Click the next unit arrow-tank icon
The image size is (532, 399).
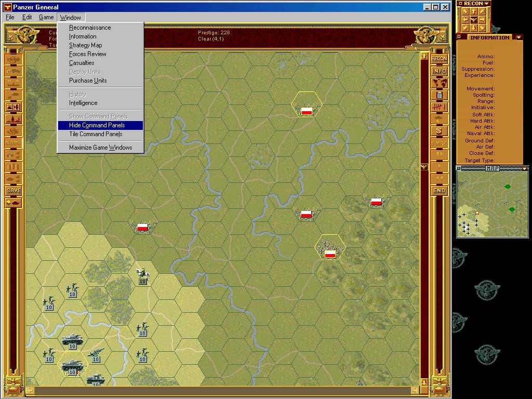[14, 203]
